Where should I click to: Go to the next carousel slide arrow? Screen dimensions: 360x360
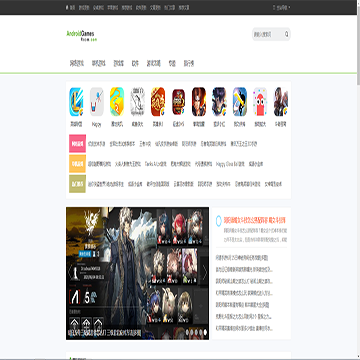click(205, 272)
